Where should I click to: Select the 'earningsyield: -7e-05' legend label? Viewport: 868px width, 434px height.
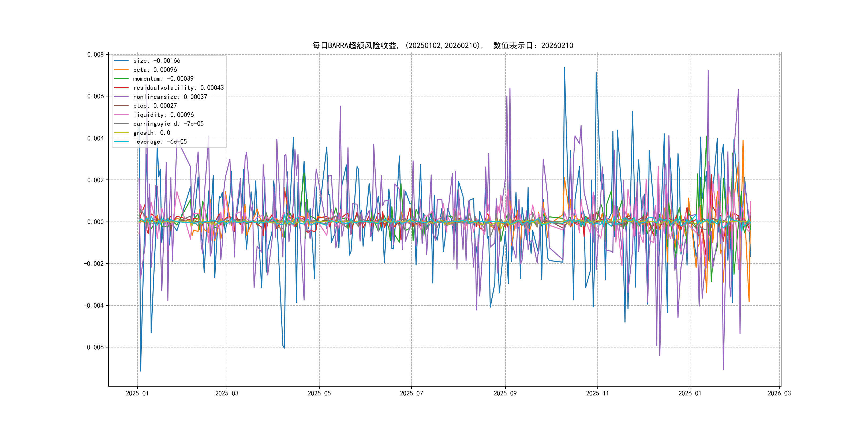click(168, 124)
